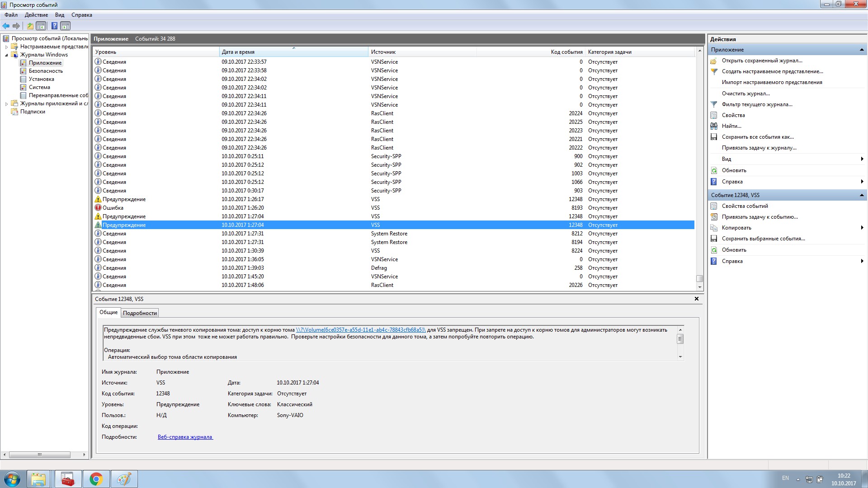Open the Действие menu
Viewport: 868px width, 488px height.
(x=36, y=15)
